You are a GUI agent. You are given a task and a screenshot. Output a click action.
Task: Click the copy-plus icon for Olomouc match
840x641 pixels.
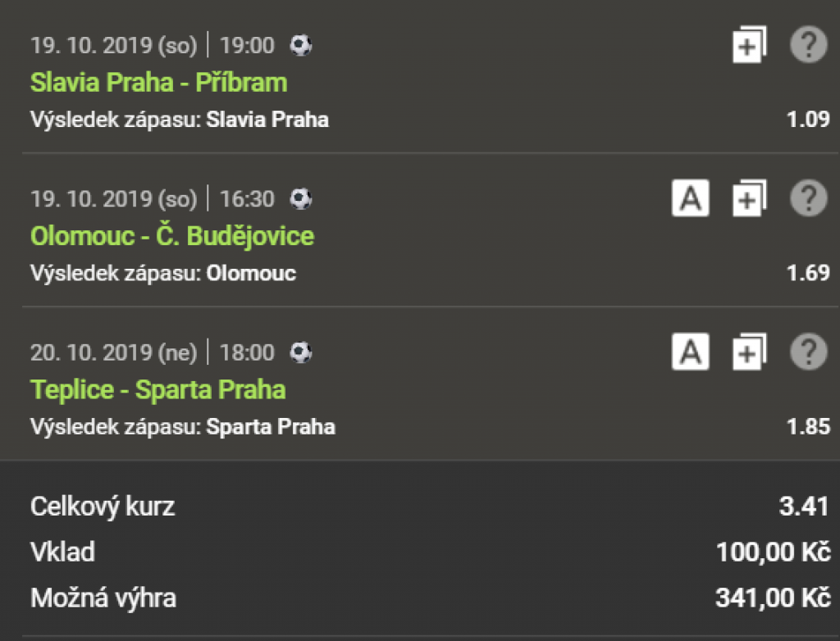(749, 199)
